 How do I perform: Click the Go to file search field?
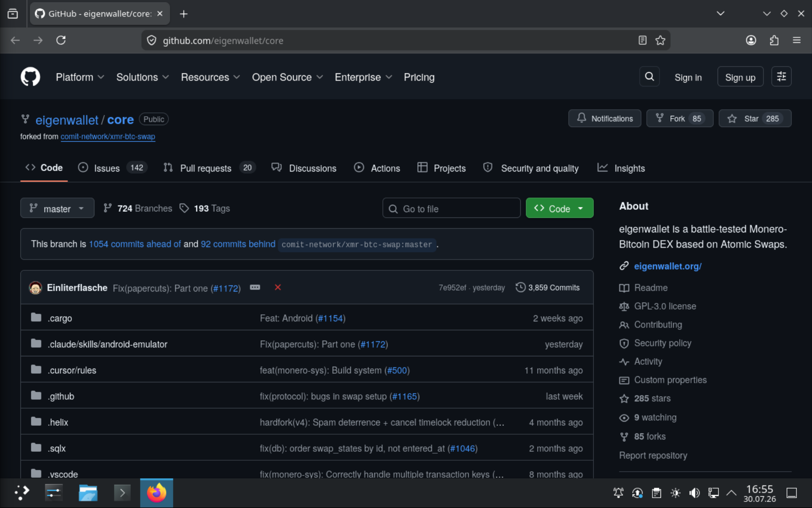coord(451,208)
